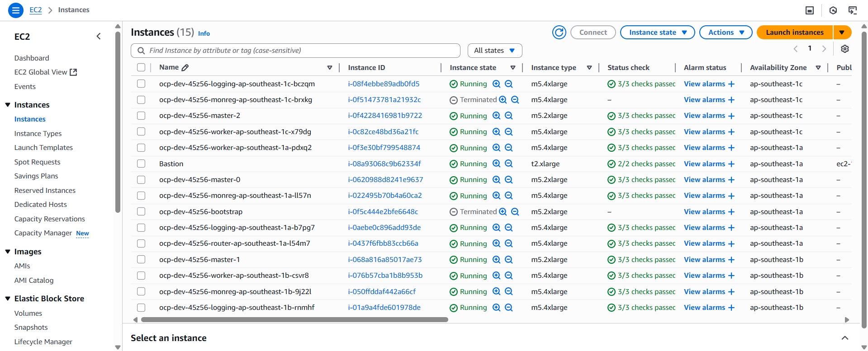
Task: Add alarm plus icon for bootstrap row
Action: pyautogui.click(x=731, y=211)
